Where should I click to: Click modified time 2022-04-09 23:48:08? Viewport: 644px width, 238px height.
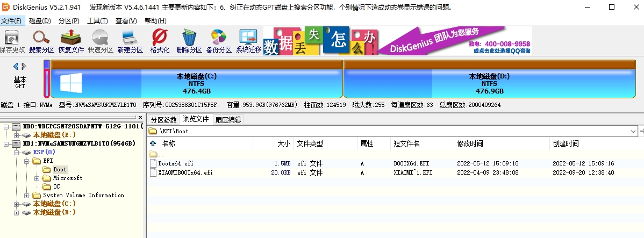click(488, 173)
